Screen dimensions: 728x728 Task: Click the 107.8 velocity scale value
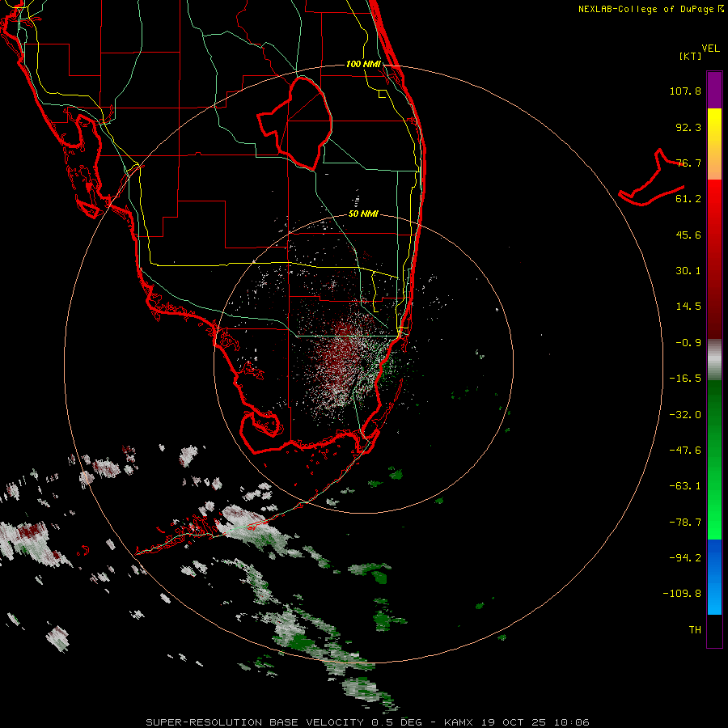click(x=685, y=91)
